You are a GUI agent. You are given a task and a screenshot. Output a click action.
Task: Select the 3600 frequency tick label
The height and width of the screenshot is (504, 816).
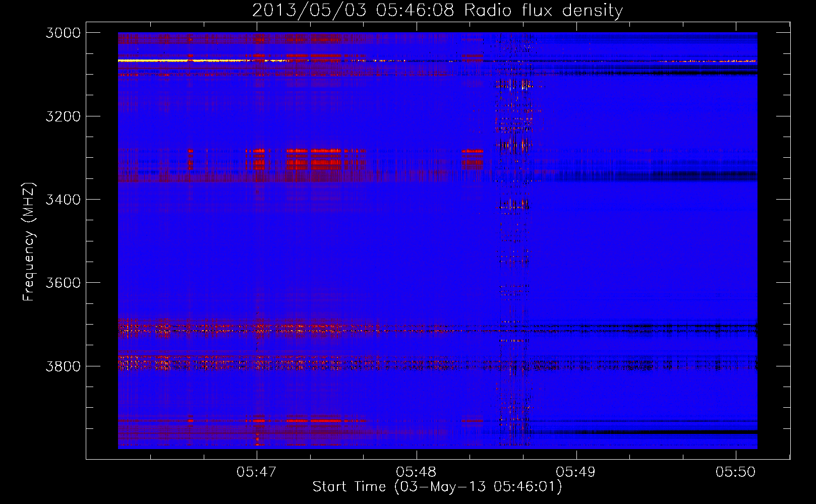tap(63, 283)
